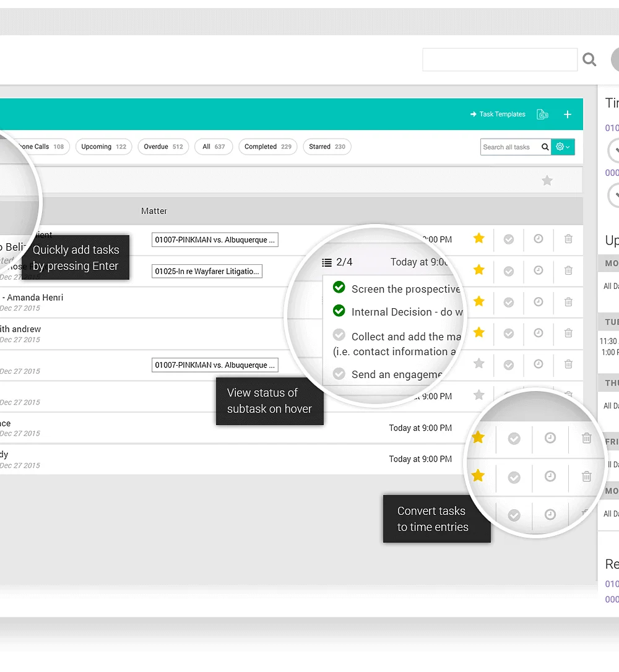Click search icon in Search all tasks
Screen dimensions: 619x672
click(545, 147)
